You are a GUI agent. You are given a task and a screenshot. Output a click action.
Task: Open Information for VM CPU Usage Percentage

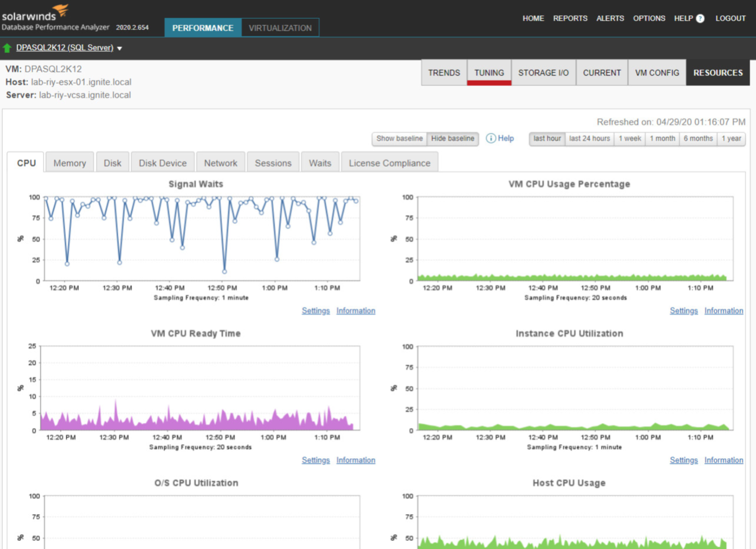(724, 310)
